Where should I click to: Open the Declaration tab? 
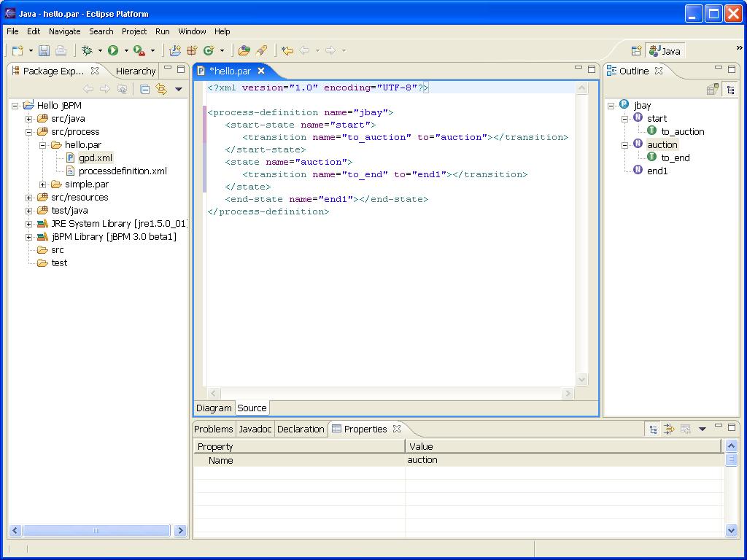click(x=301, y=429)
